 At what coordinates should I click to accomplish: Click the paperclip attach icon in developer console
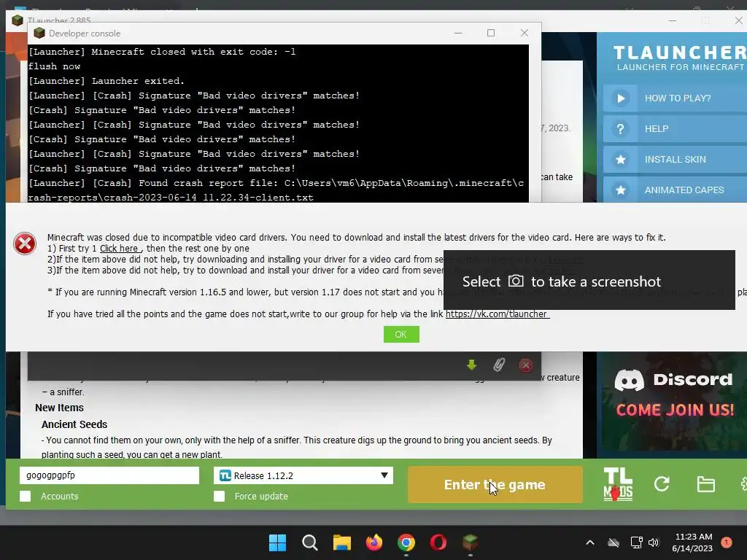coord(498,365)
